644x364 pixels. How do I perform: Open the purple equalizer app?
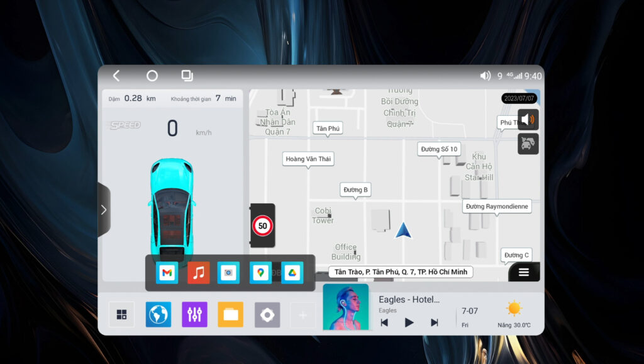[194, 314]
